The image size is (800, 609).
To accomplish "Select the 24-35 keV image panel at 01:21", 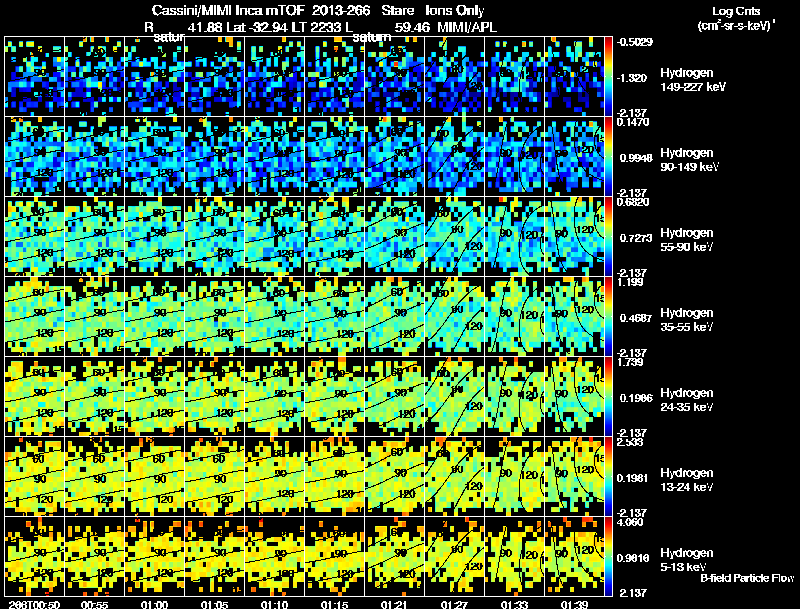I will [x=395, y=396].
